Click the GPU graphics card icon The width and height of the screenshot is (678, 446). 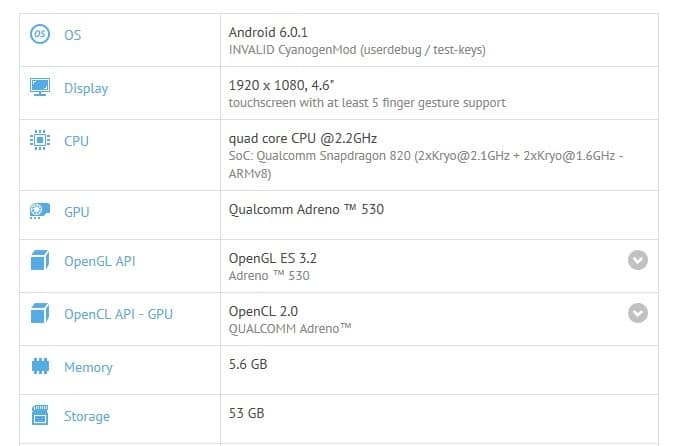click(x=41, y=211)
